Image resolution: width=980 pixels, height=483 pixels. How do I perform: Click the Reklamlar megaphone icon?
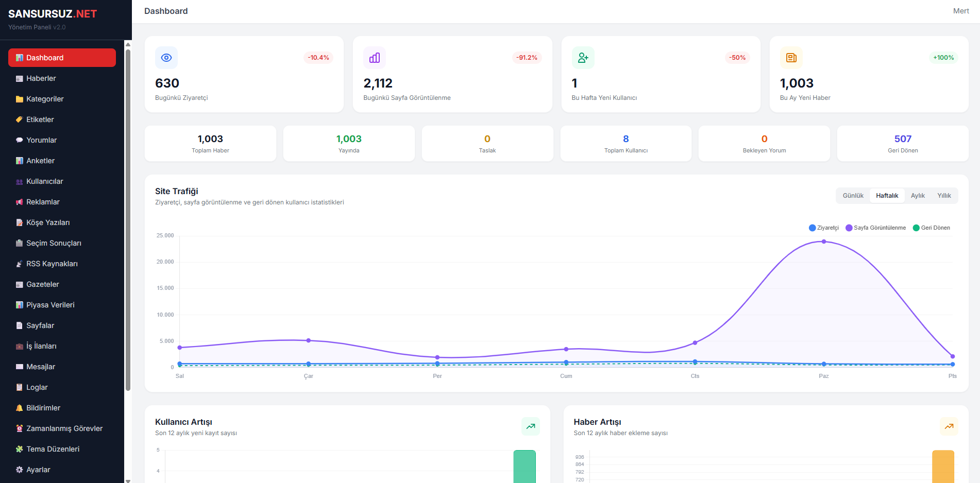(20, 202)
